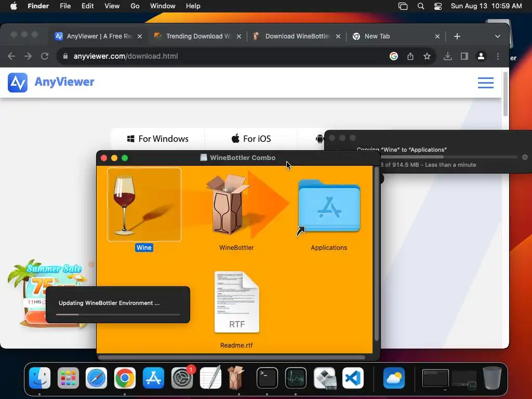Switch to Trending Download tab
532x399 pixels.
pos(198,36)
